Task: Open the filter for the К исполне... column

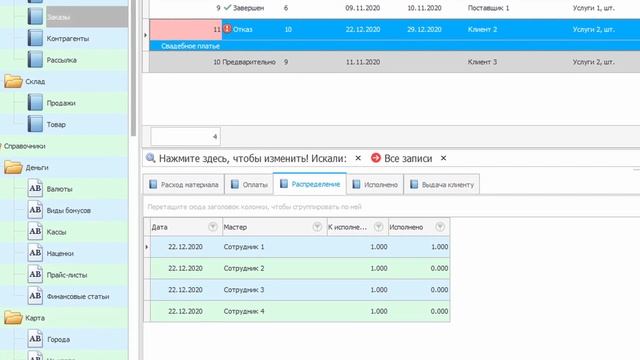Action: coord(378,227)
